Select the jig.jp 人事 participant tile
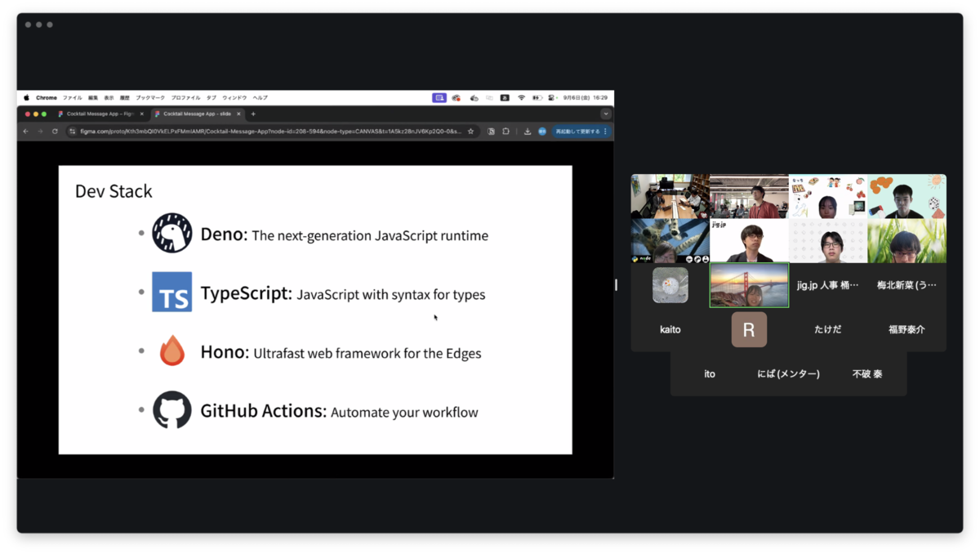The height and width of the screenshot is (554, 980). pos(827,285)
